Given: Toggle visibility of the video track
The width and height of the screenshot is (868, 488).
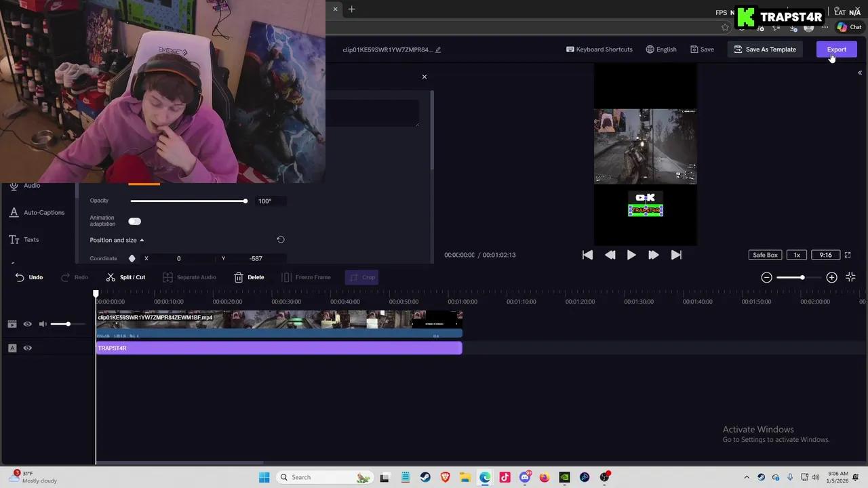Looking at the screenshot, I should [28, 324].
